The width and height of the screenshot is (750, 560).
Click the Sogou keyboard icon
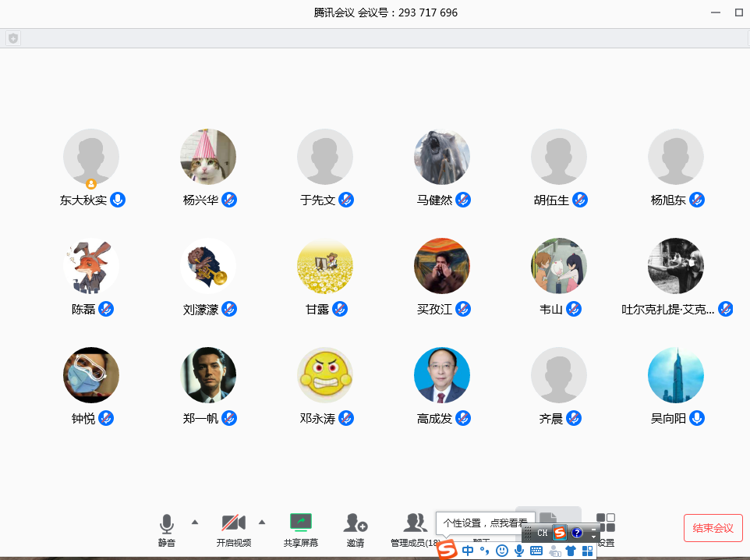(x=536, y=551)
